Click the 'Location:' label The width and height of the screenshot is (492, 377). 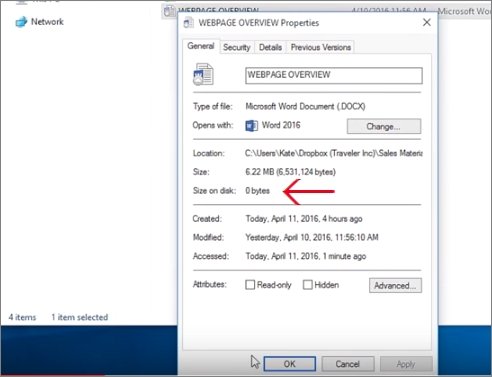coord(209,153)
